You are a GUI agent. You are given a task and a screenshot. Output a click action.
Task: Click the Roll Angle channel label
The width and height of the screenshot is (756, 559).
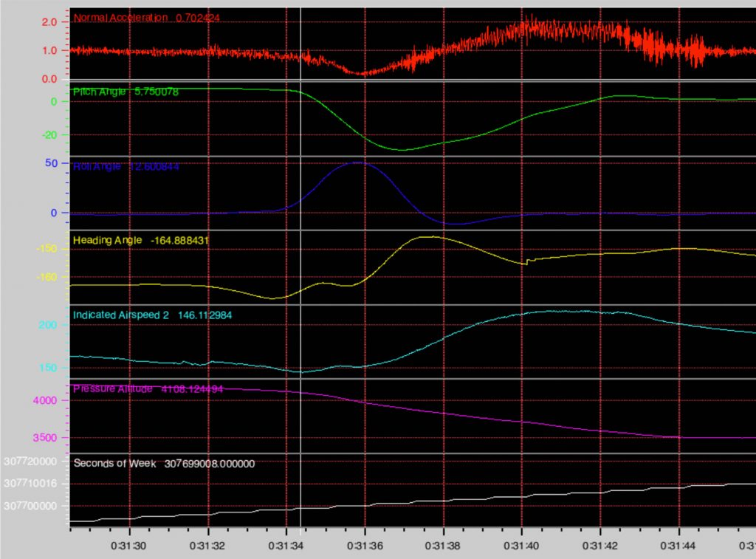pyautogui.click(x=96, y=167)
